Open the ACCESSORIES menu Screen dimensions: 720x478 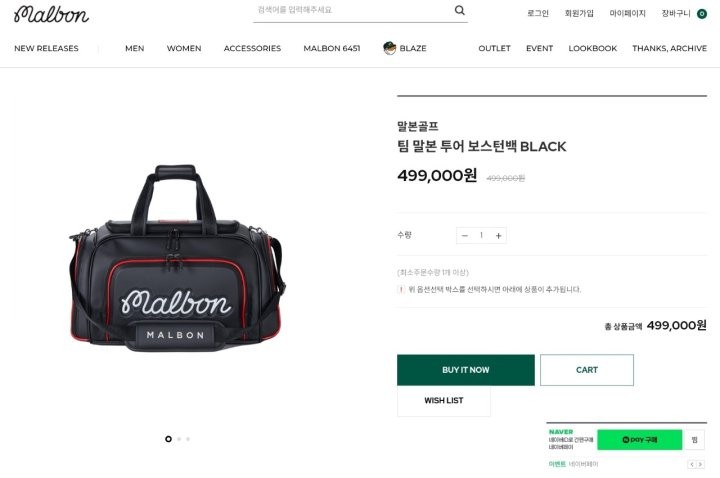point(252,48)
